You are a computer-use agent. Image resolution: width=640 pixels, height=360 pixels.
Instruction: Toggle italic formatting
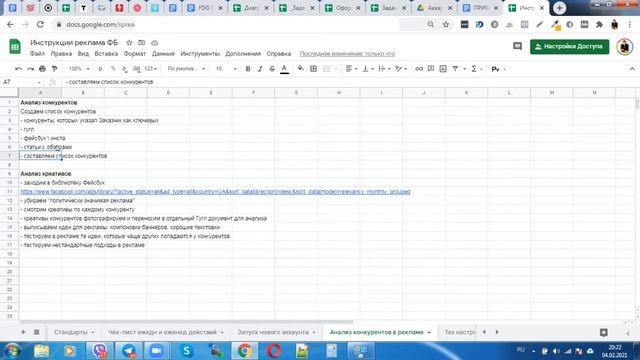click(x=260, y=69)
